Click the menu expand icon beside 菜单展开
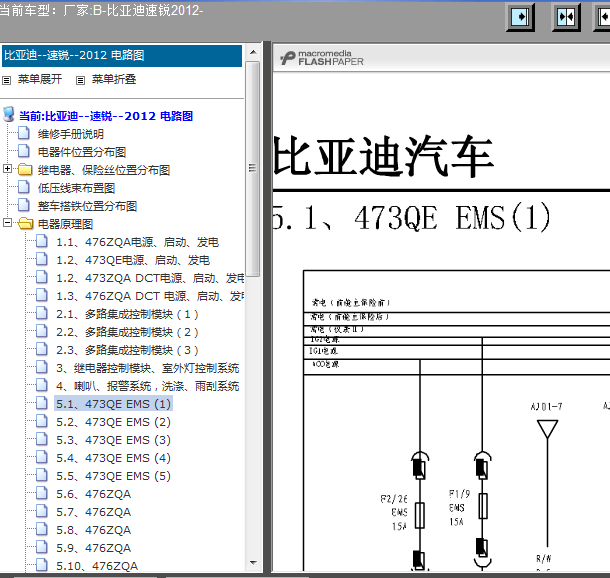The height and width of the screenshot is (578, 610). coord(6,81)
